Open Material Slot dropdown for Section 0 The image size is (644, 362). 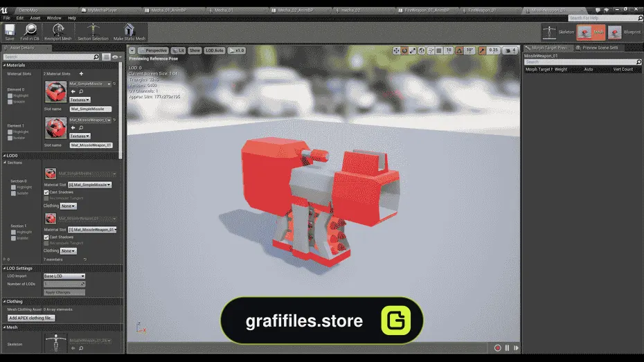[x=89, y=185]
